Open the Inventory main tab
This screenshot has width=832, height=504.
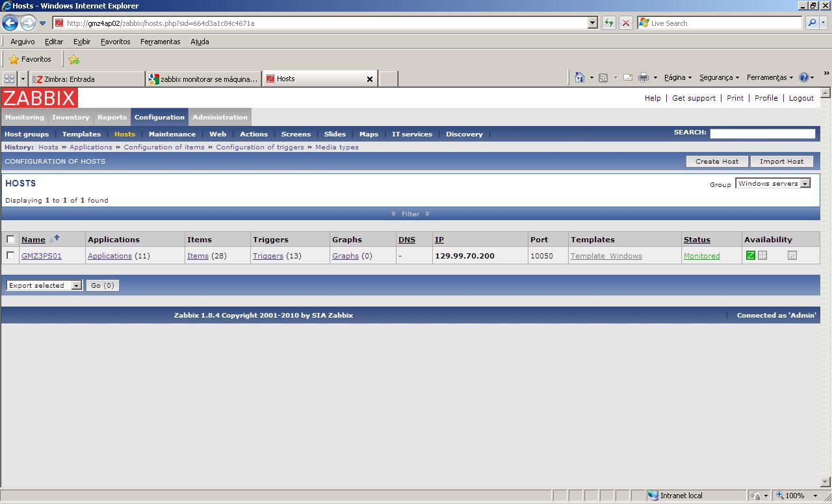click(71, 118)
